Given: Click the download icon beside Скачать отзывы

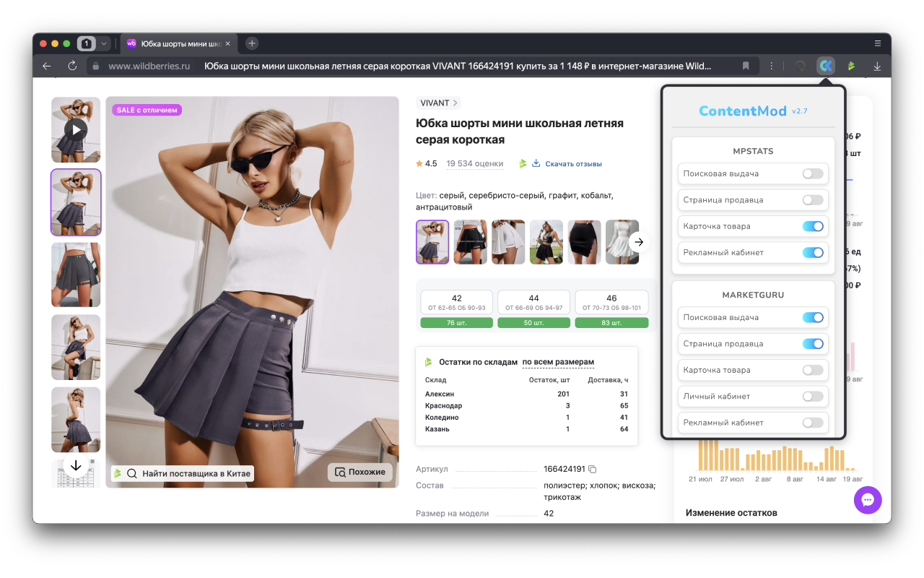Looking at the screenshot, I should [535, 163].
